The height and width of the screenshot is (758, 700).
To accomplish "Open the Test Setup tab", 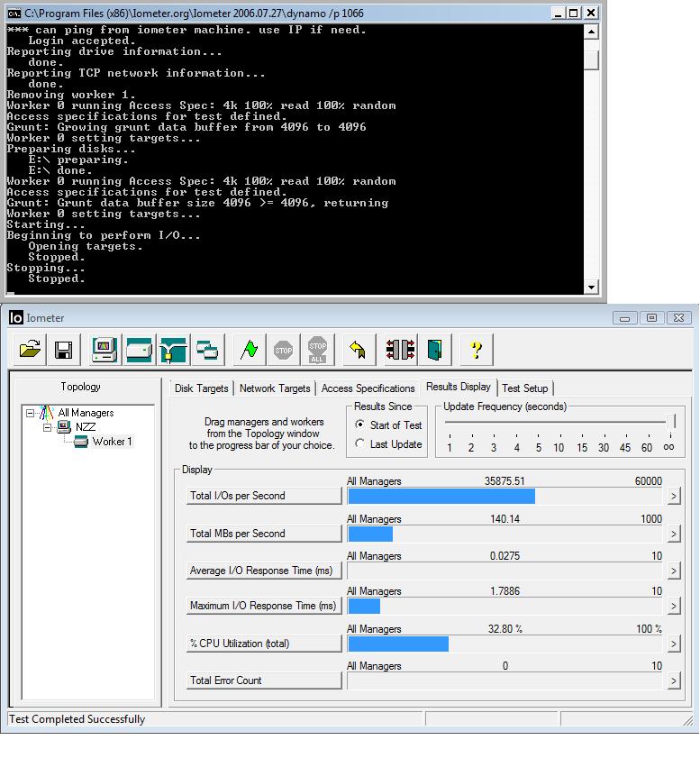I will coord(524,388).
